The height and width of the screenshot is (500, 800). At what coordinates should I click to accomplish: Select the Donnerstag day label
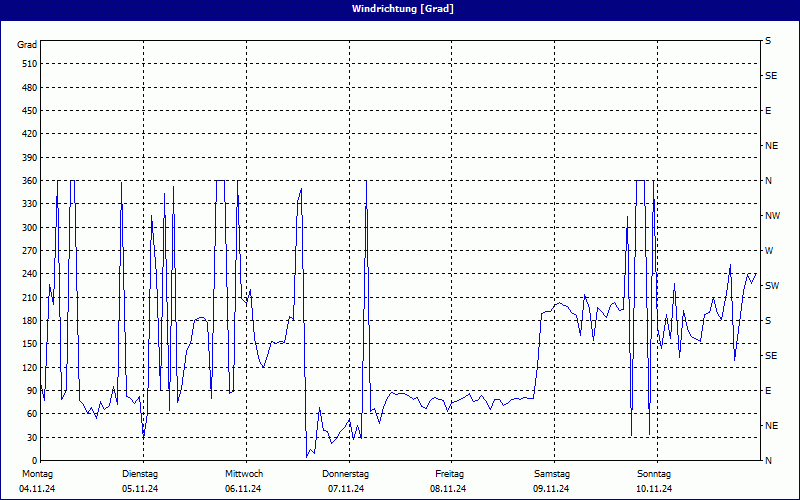point(346,473)
